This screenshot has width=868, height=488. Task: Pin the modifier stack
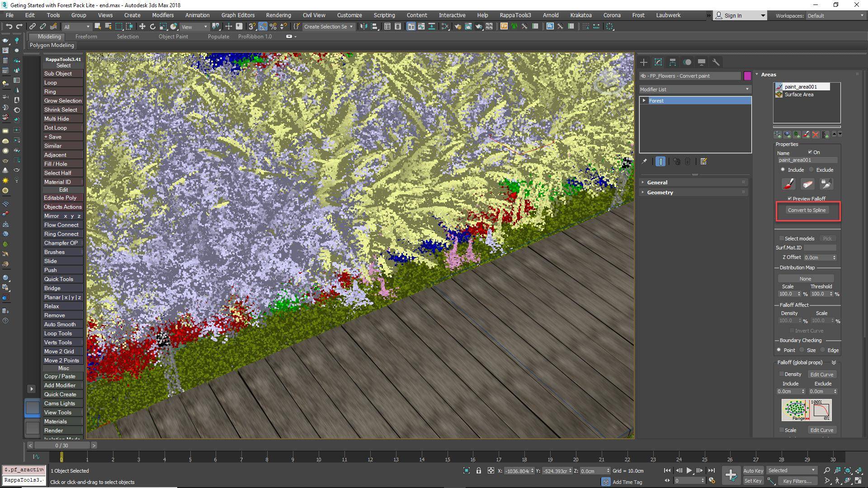click(x=644, y=161)
